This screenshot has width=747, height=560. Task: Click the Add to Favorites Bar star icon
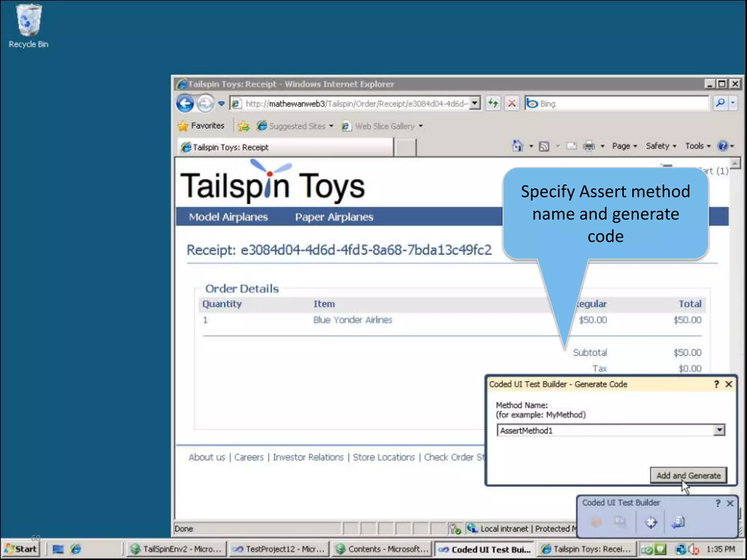[243, 126]
